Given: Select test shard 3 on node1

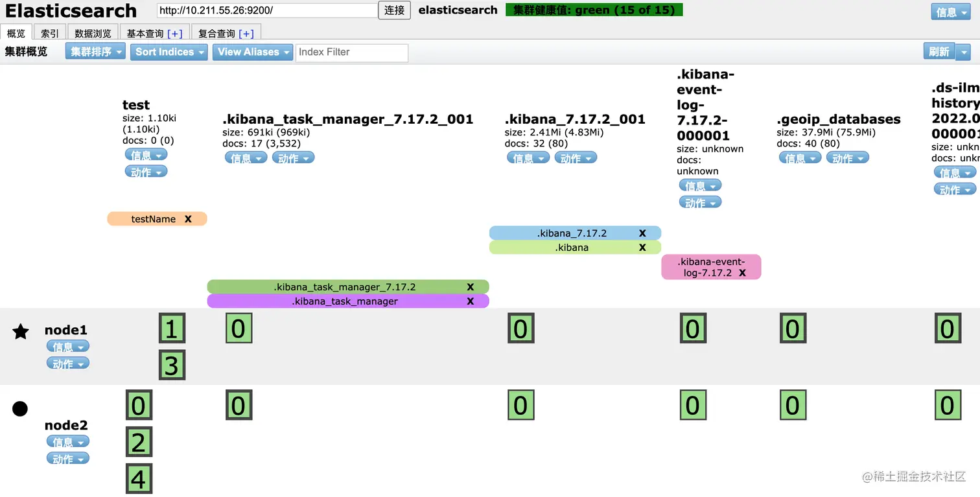Looking at the screenshot, I should click(x=172, y=365).
